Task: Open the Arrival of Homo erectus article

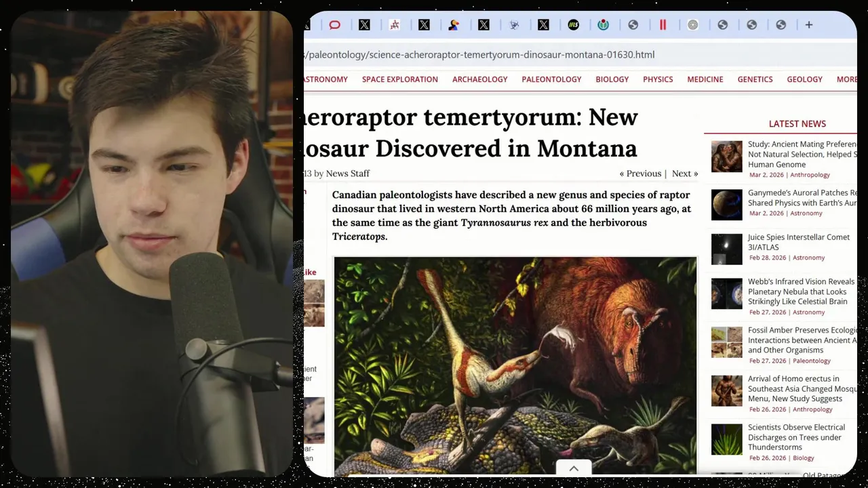Action: pos(802,388)
